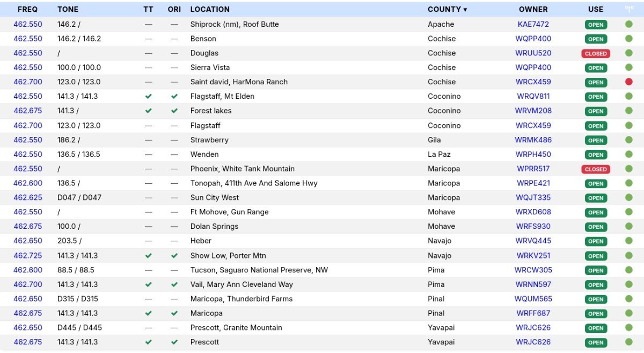Screen dimensions: 644x353
Task: Click CLOSED badge for Phoenix, White Tank Mountain
Action: click(x=596, y=169)
